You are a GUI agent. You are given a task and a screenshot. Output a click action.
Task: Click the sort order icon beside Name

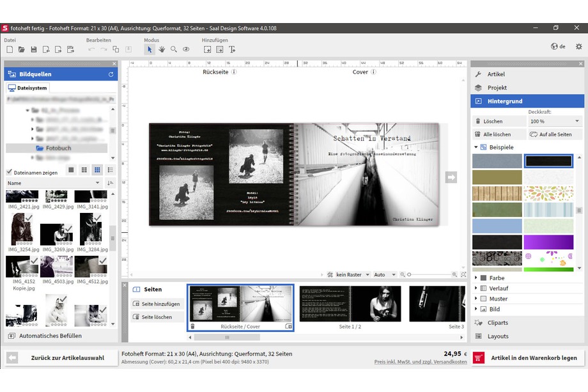[111, 183]
